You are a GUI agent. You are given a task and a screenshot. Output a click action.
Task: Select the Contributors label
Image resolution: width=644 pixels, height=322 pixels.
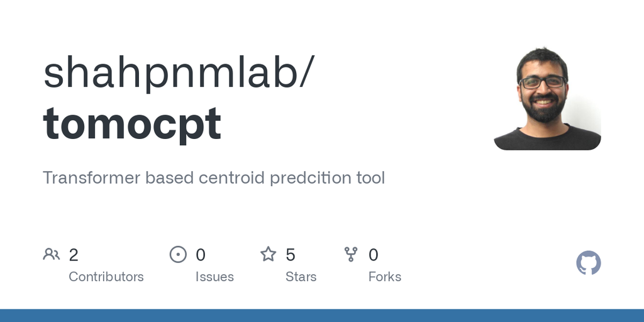(x=106, y=277)
